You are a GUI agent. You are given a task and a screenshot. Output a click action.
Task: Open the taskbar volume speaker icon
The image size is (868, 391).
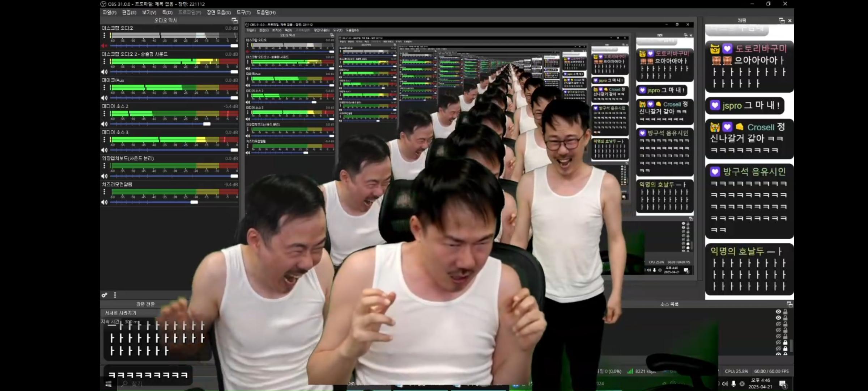pyautogui.click(x=725, y=383)
